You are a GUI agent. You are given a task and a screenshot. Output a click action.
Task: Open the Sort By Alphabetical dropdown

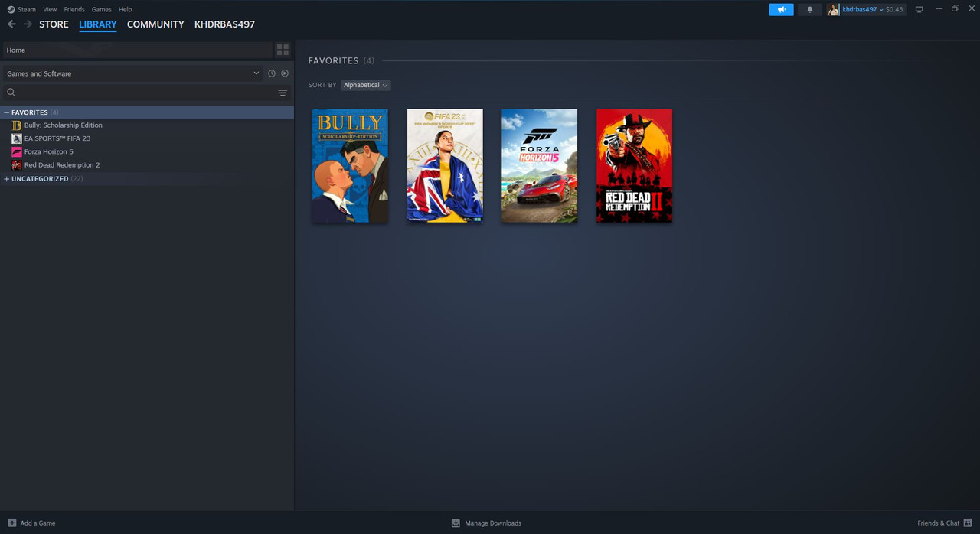click(366, 85)
